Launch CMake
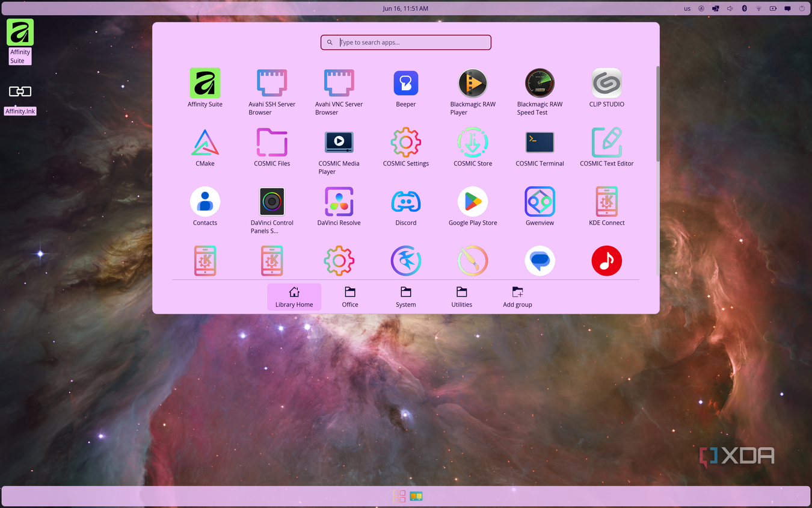This screenshot has height=508, width=812. (x=205, y=147)
